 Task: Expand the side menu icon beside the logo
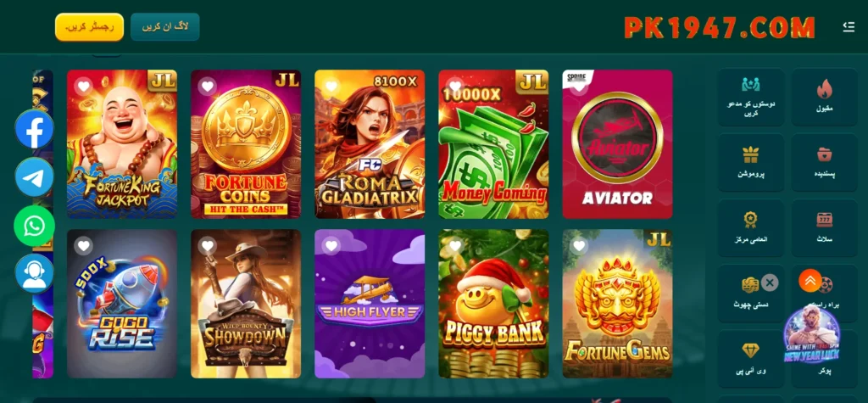pyautogui.click(x=849, y=26)
